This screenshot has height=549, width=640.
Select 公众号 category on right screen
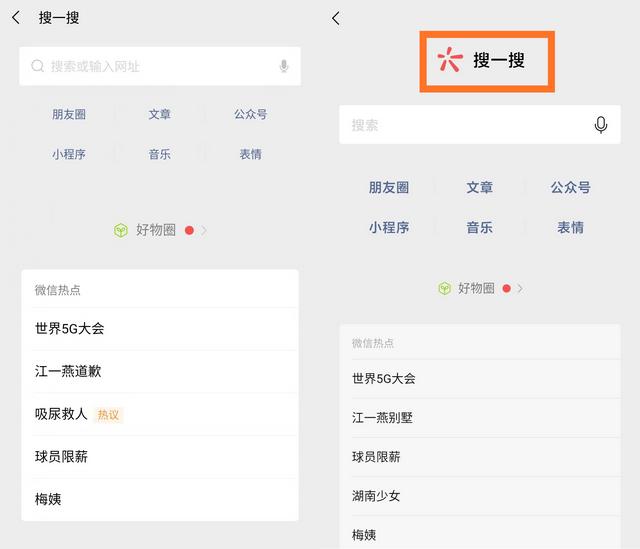point(570,187)
